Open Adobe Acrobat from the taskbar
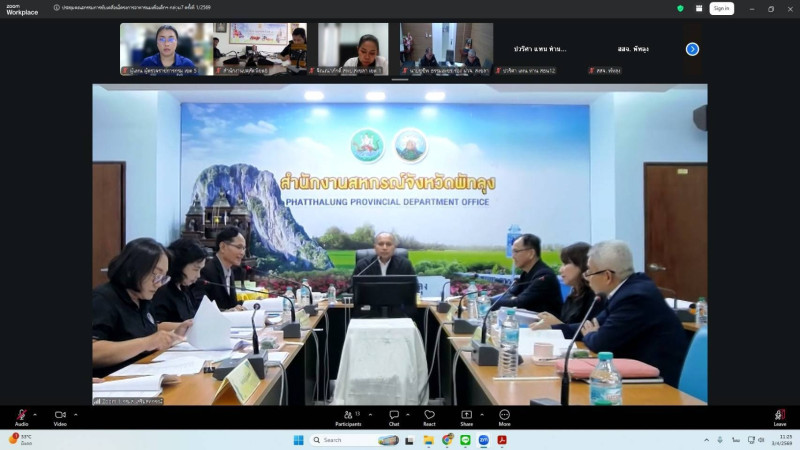This screenshot has height=450, width=800. pyautogui.click(x=502, y=440)
